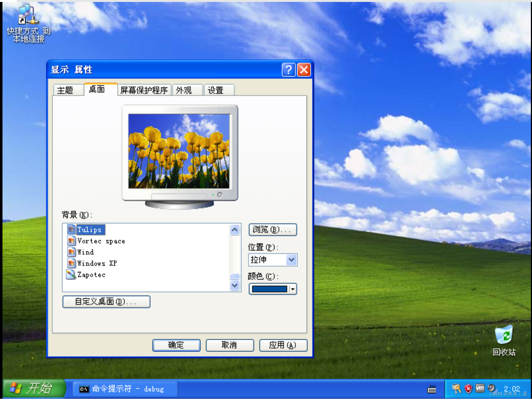The width and height of the screenshot is (532, 399).
Task: Click the blue desktop color swatch
Action: 269,289
